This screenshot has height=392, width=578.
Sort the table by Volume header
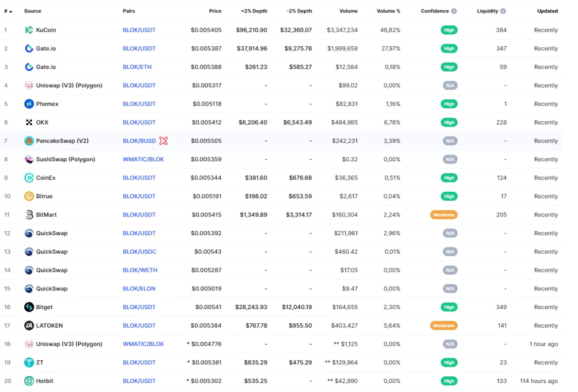click(x=348, y=11)
